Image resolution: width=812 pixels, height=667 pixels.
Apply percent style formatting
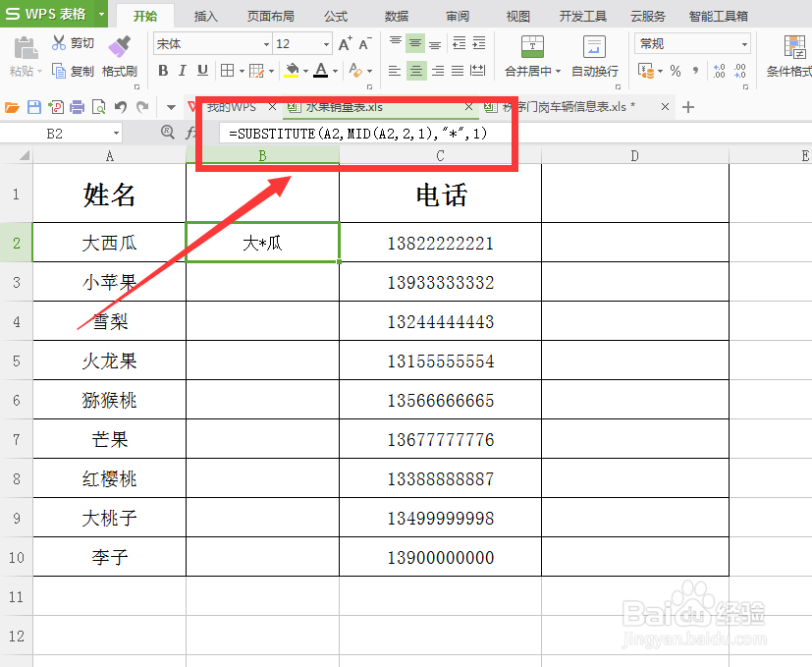coord(675,70)
